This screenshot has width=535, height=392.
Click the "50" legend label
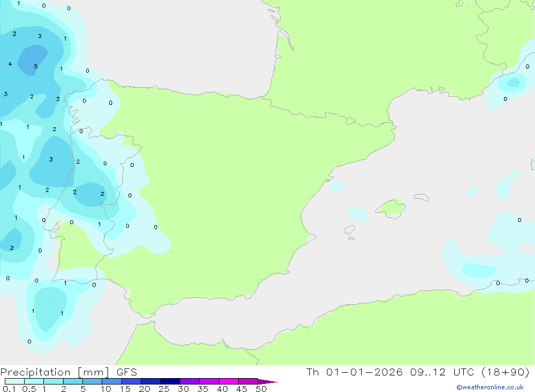[262, 389]
